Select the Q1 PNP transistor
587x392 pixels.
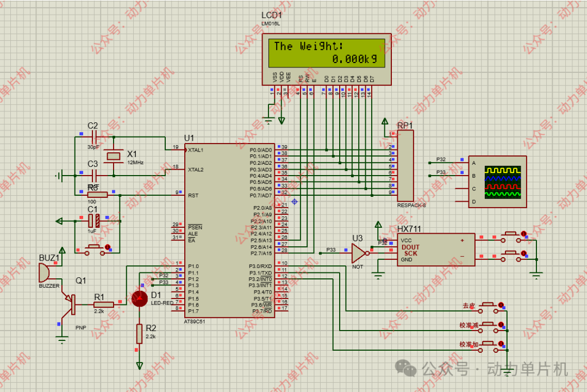pos(70,304)
